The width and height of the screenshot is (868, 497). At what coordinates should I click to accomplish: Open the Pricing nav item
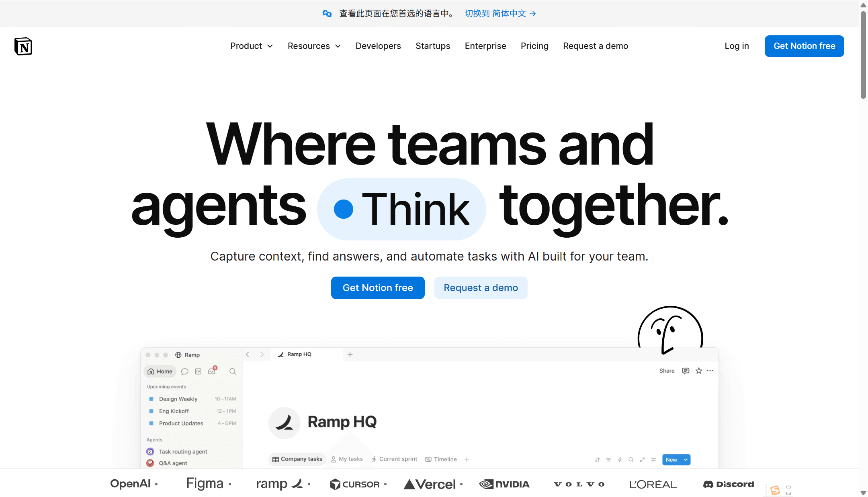click(534, 46)
